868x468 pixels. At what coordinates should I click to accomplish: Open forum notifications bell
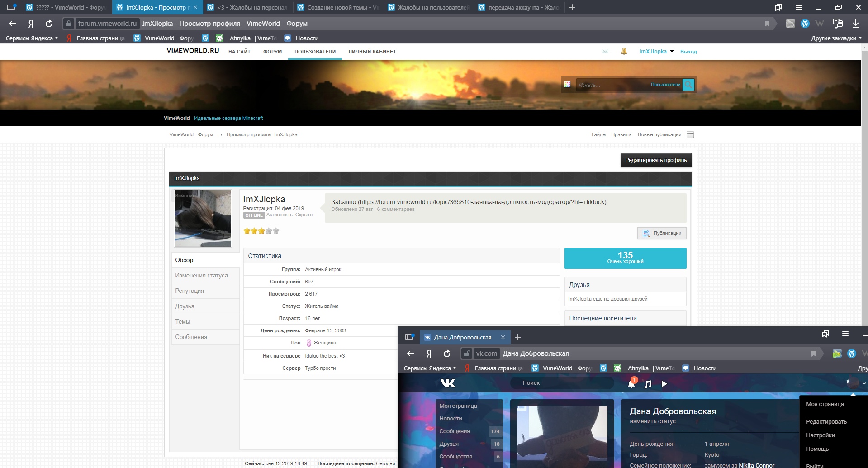(x=624, y=52)
